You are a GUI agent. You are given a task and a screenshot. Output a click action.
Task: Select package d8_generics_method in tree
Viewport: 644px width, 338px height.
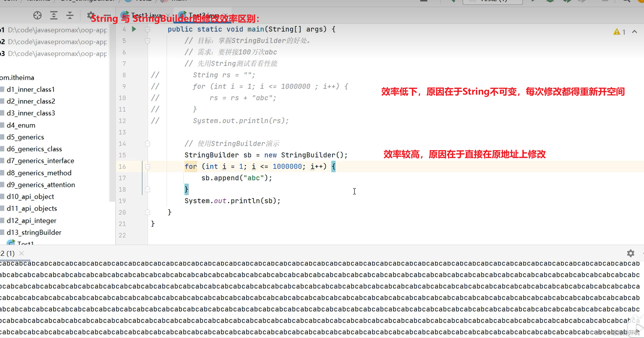click(x=39, y=173)
